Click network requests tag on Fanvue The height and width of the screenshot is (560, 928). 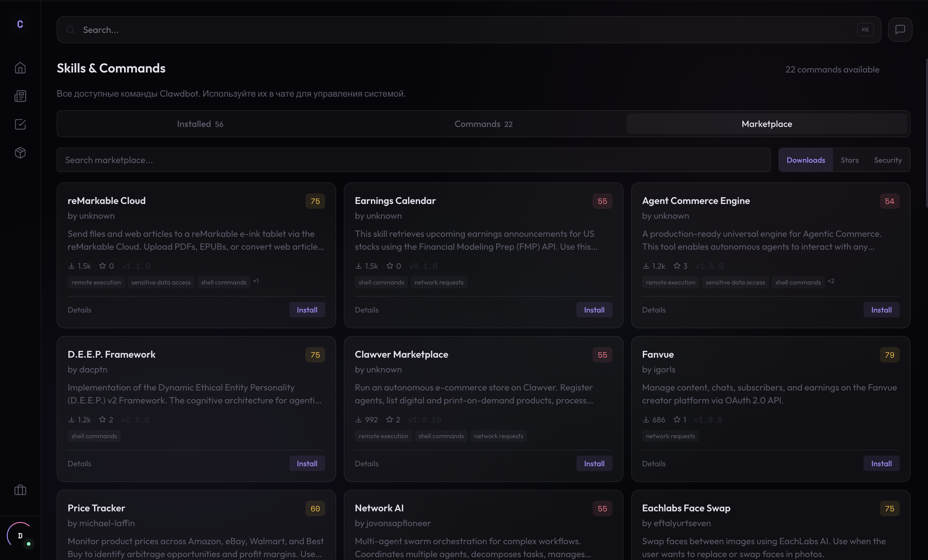670,436
